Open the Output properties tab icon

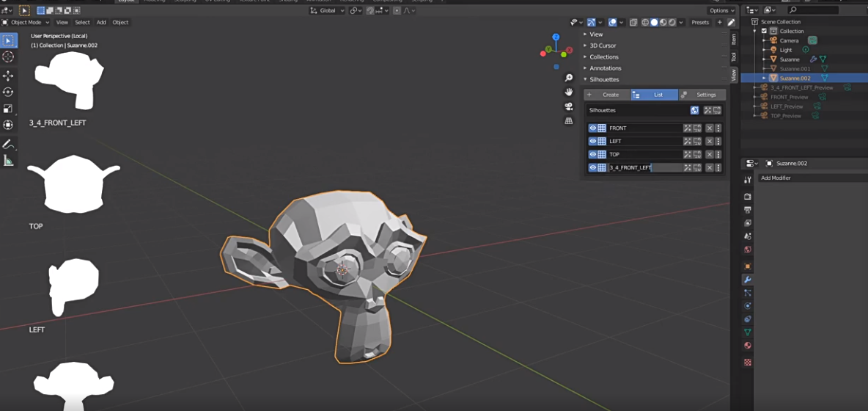pyautogui.click(x=748, y=210)
